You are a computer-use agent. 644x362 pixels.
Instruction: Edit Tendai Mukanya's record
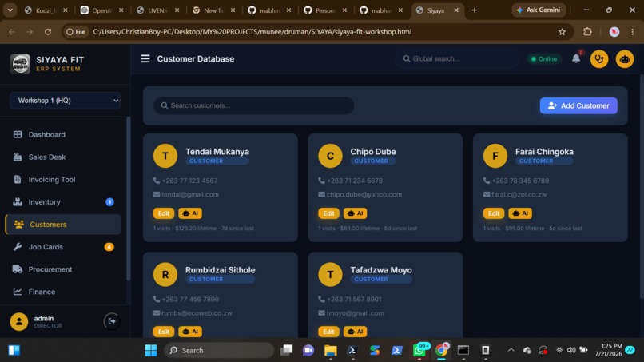click(x=164, y=213)
